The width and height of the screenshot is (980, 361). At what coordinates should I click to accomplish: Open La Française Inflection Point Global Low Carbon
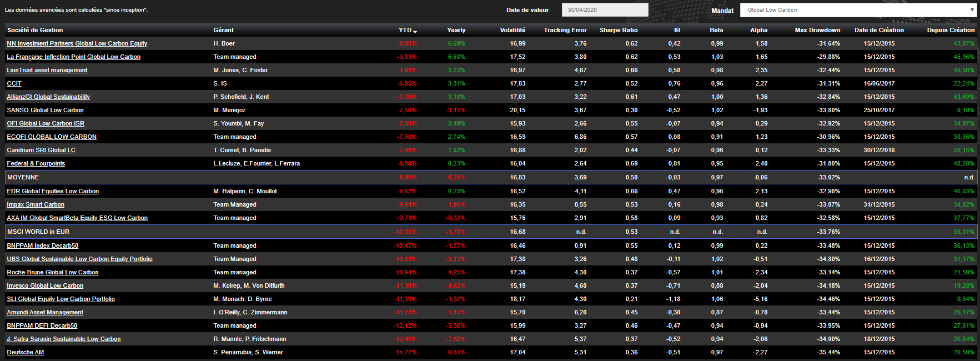click(x=73, y=57)
